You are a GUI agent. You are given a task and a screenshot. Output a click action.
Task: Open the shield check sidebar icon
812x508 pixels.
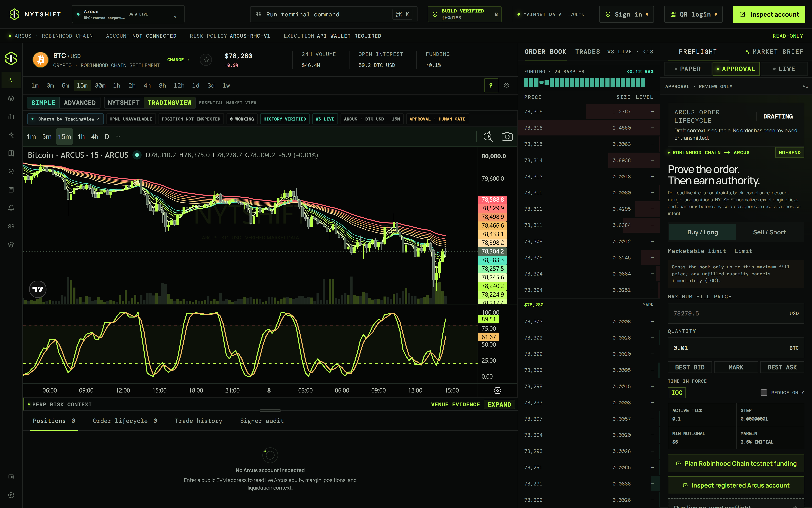coord(11,171)
